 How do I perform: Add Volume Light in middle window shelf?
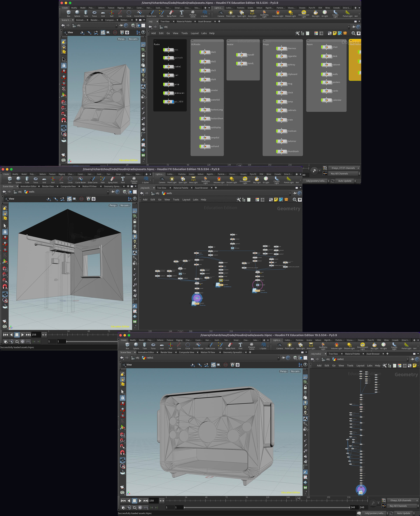(x=219, y=180)
